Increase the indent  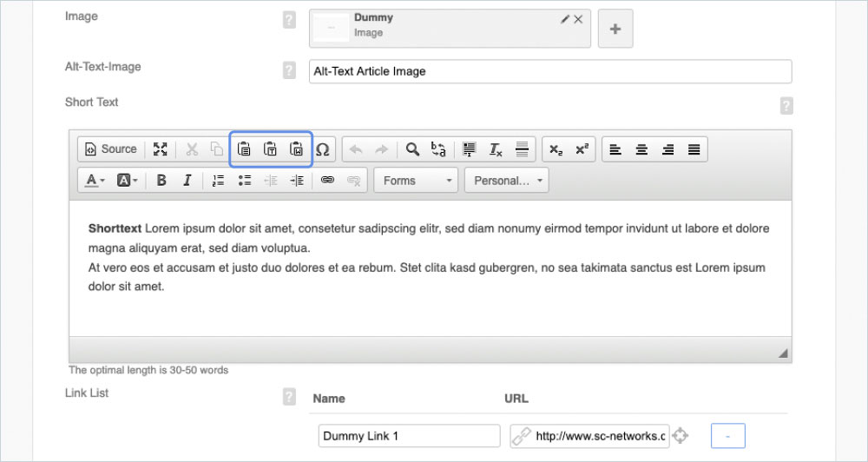point(297,181)
